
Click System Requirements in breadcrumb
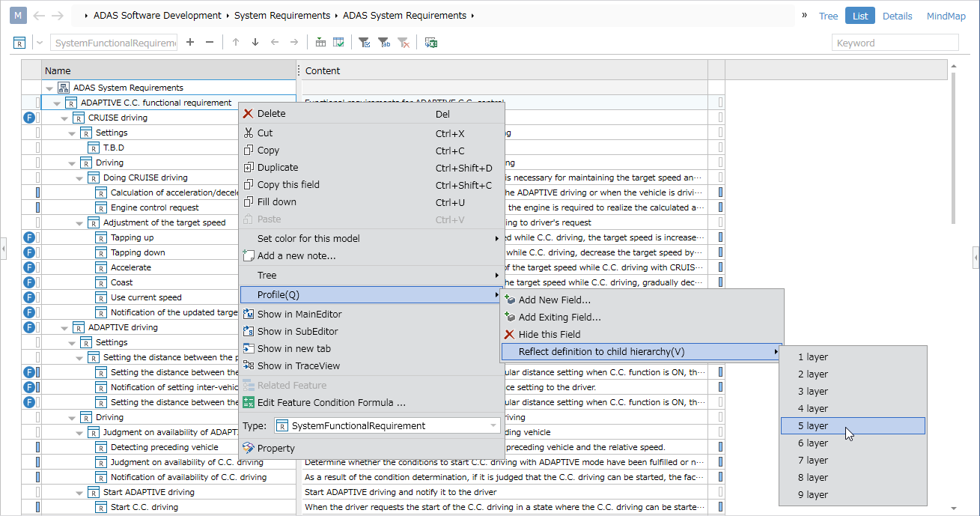[282, 15]
